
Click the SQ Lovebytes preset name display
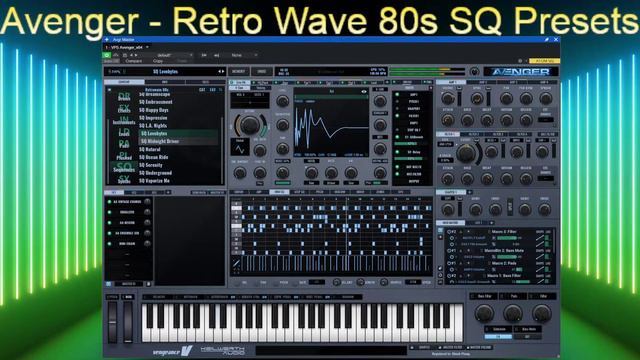click(x=165, y=71)
